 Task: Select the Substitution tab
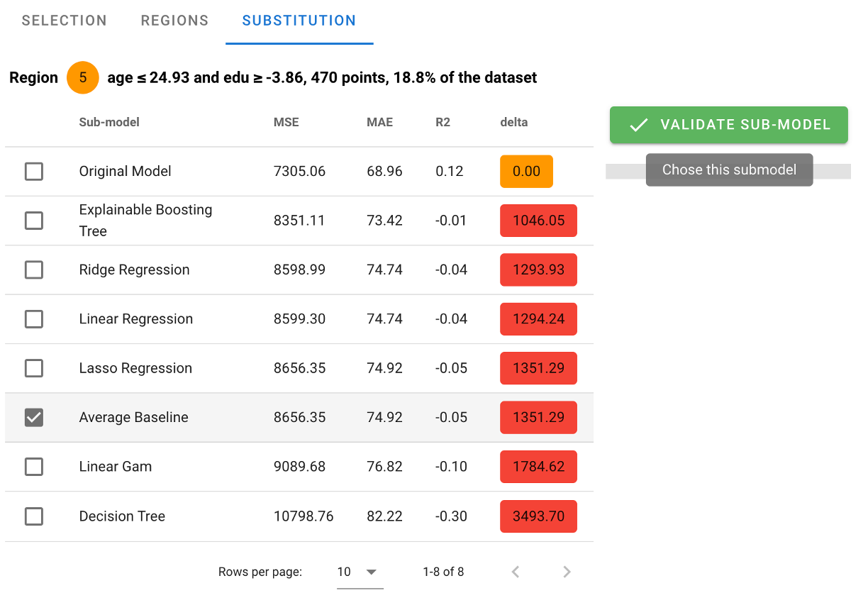[299, 21]
